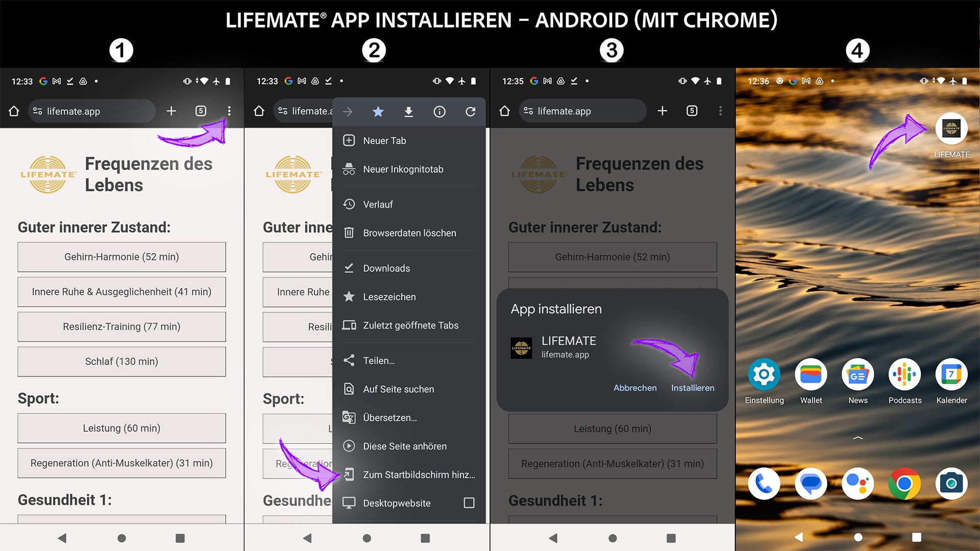Open the LIFEMATE home screen app icon
Screen dimensions: 980x551
pyautogui.click(x=951, y=129)
